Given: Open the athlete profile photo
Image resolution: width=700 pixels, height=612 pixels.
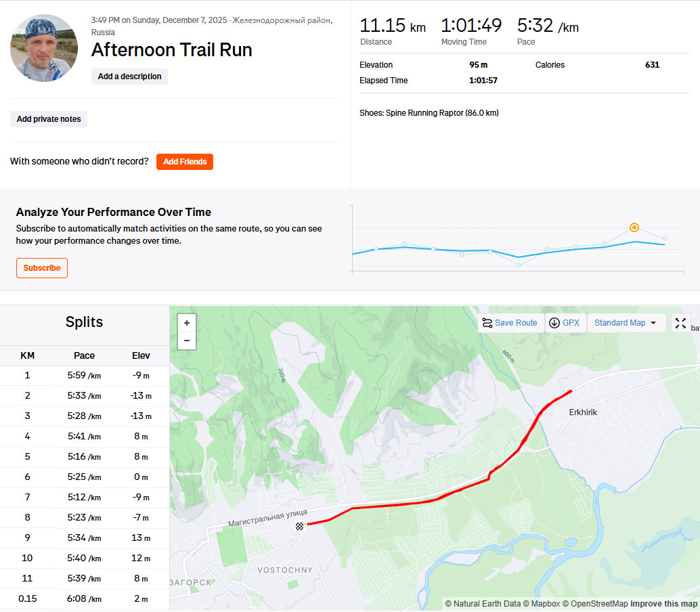Looking at the screenshot, I should coord(44,48).
